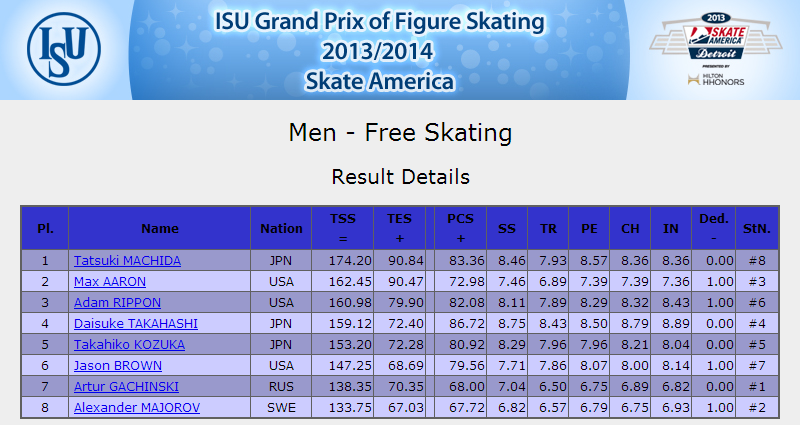Open Alexander MAJOROV's profile link
The width and height of the screenshot is (800, 425).
[137, 407]
